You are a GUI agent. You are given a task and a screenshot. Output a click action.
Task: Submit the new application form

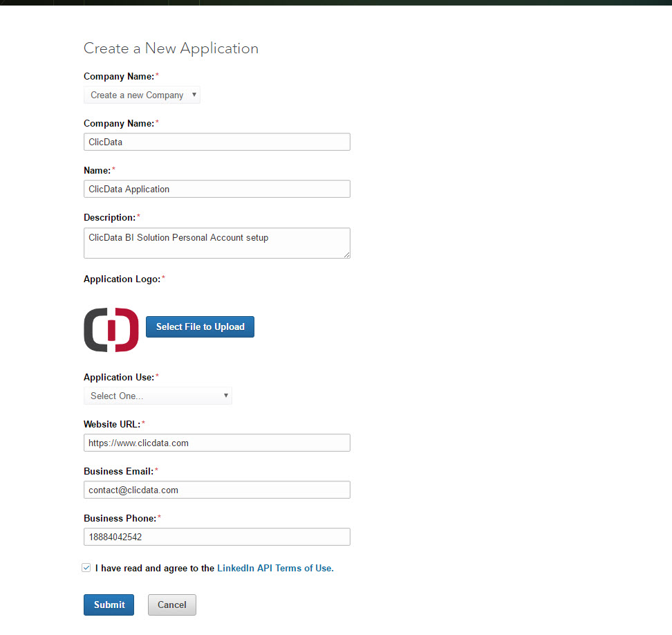coord(109,605)
